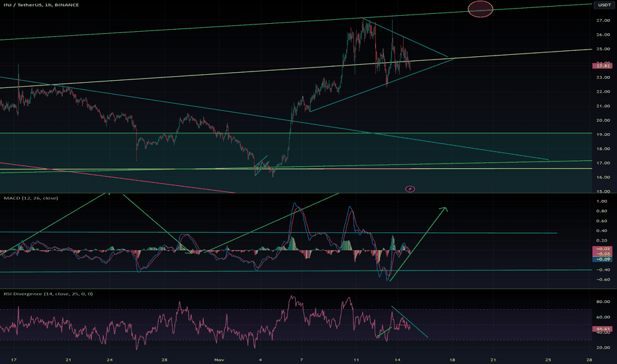The width and height of the screenshot is (617, 364).
Task: Click the 19.00 price axis label
Action: tap(603, 134)
